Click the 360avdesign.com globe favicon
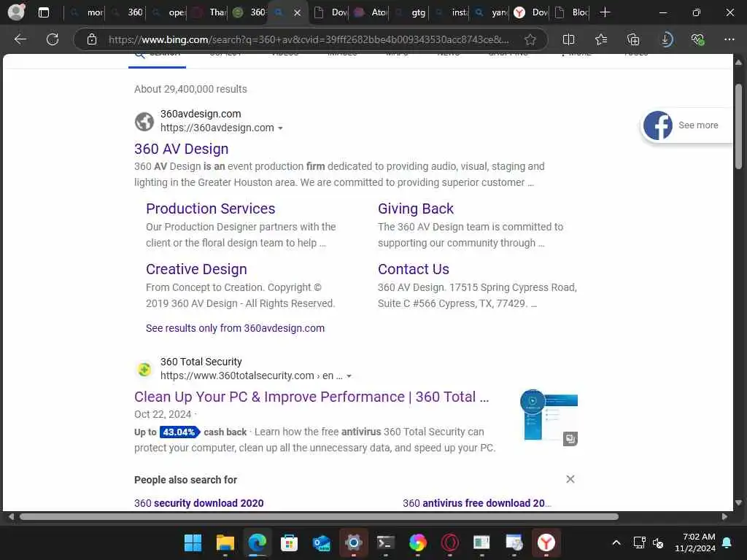Screen dimensions: 747x560 pyautogui.click(x=144, y=122)
